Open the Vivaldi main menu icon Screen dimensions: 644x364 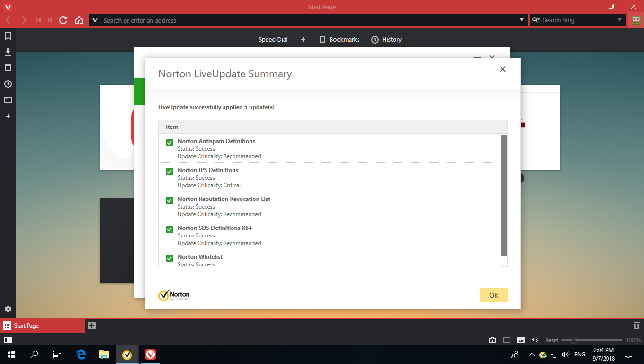pyautogui.click(x=8, y=7)
